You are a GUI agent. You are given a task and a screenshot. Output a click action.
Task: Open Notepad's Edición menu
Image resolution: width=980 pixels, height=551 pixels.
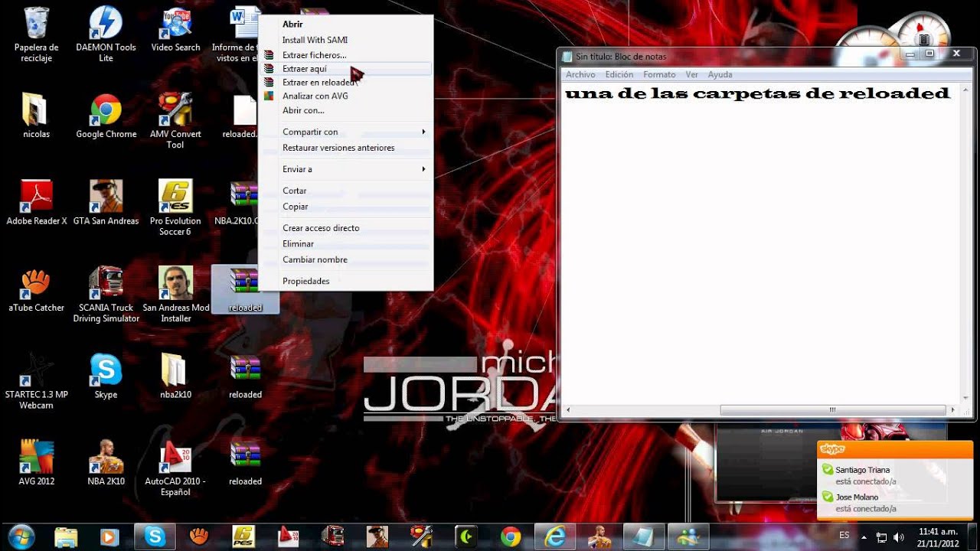(619, 74)
